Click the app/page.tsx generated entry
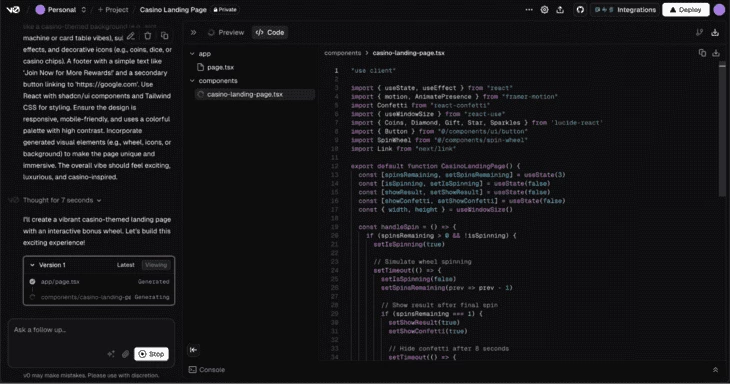The image size is (730, 384). coord(99,282)
